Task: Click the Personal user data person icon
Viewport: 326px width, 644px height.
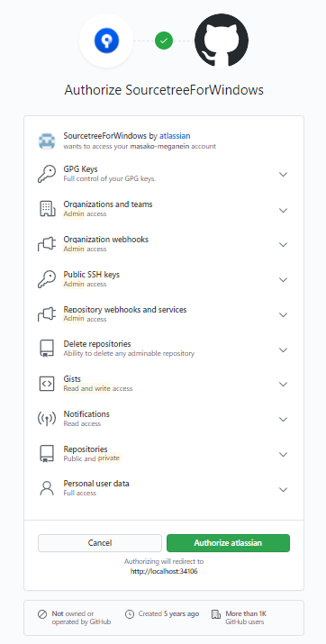Action: tap(47, 488)
